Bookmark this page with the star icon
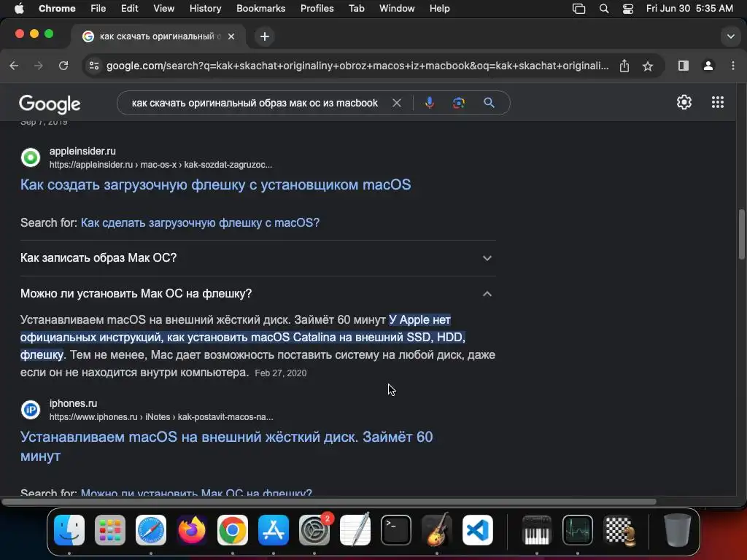747x560 pixels. (x=648, y=66)
